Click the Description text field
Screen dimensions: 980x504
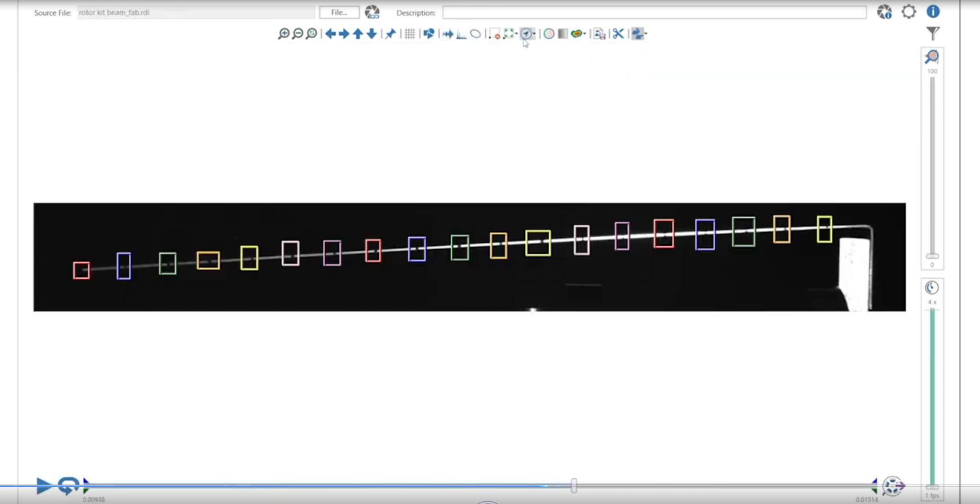[654, 13]
